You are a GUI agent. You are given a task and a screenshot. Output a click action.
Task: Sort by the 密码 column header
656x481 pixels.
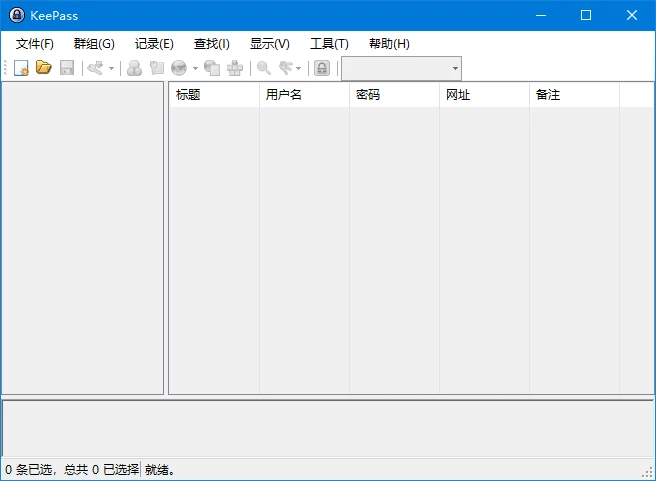(394, 95)
